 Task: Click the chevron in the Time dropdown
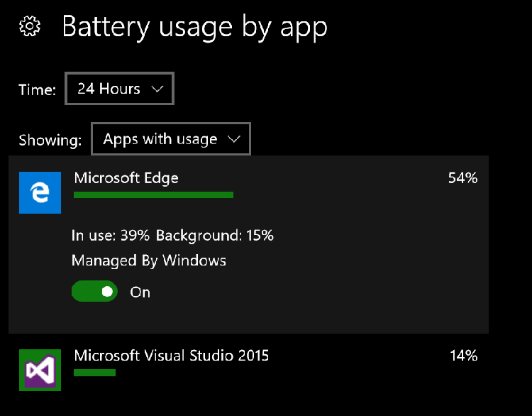157,89
